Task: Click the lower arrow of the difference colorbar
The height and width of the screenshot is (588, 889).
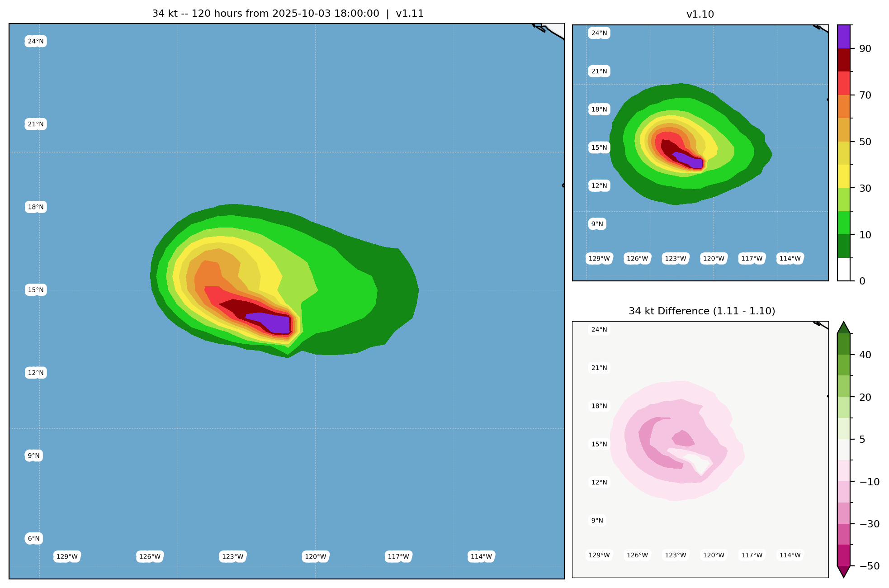Action: [844, 571]
